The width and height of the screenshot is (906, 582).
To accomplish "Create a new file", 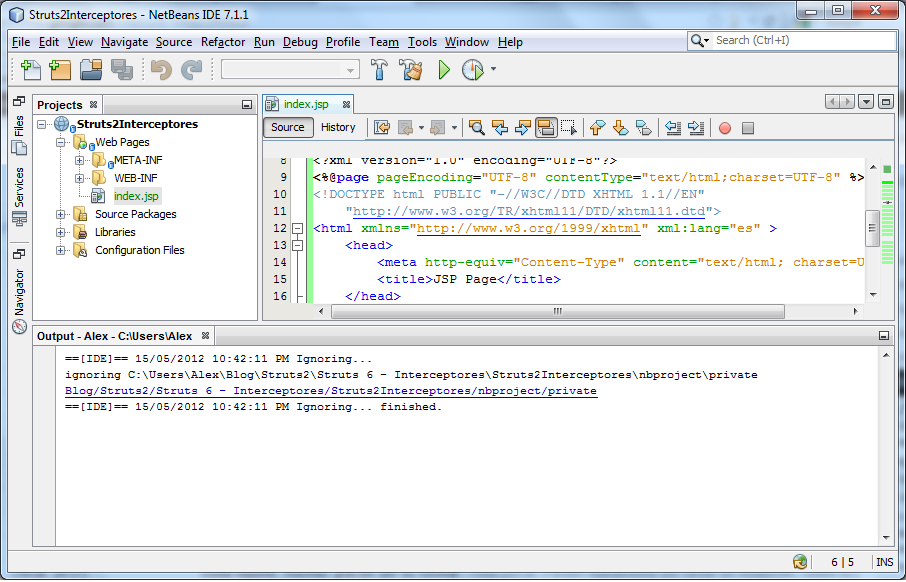I will click(30, 70).
